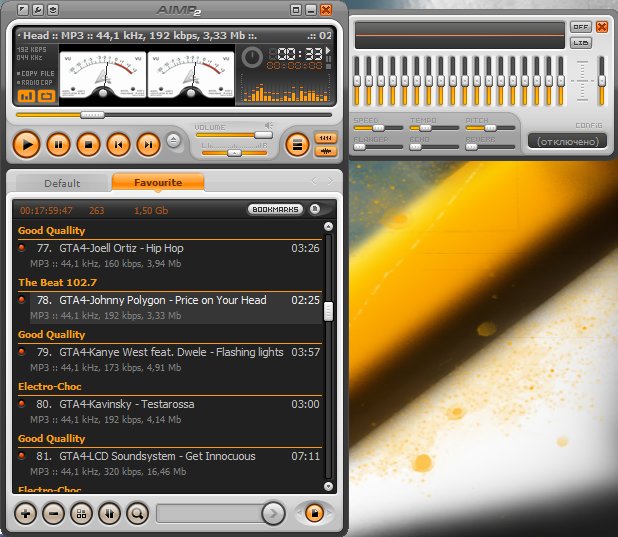Enable the Radio Cap option
This screenshot has width=618, height=537.
click(x=34, y=82)
